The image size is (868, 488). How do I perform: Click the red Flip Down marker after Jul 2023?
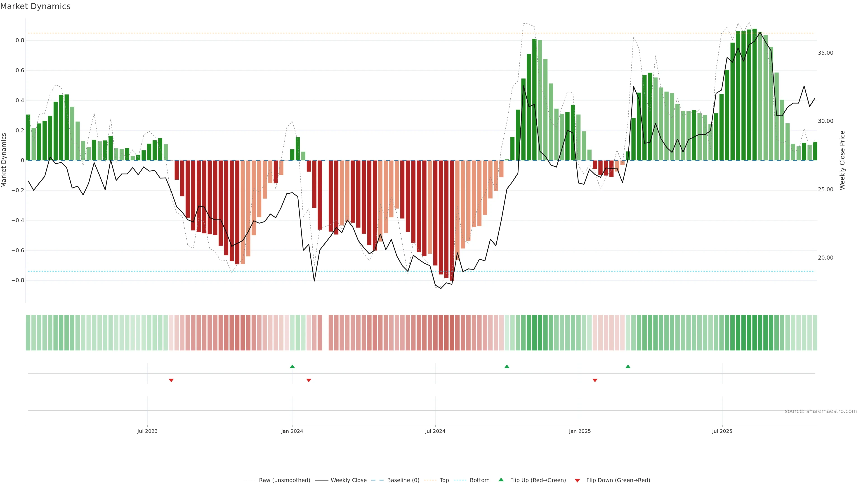click(x=171, y=380)
